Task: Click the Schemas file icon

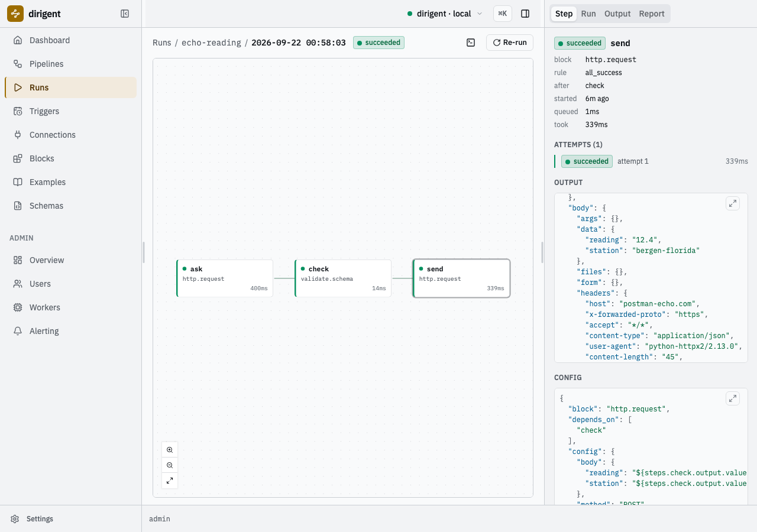Action: click(x=18, y=206)
